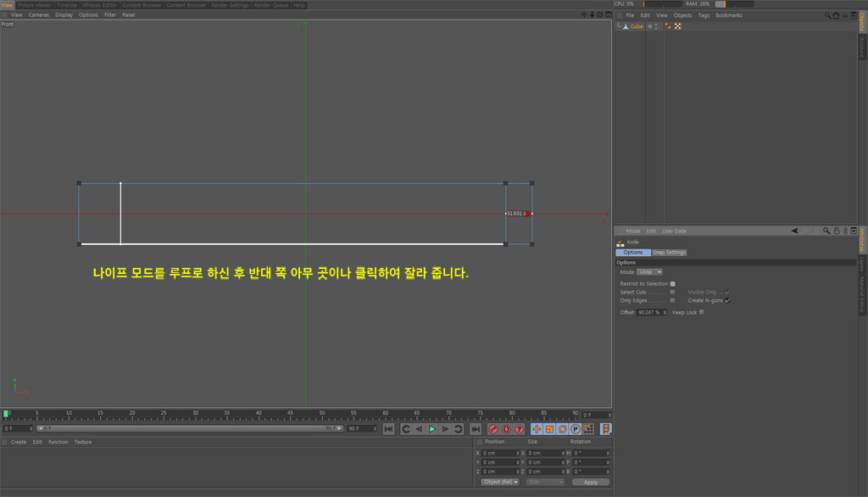Viewport: 868px width, 497px height.
Task: Open the Attribute Manager User Data menu
Action: (x=674, y=231)
